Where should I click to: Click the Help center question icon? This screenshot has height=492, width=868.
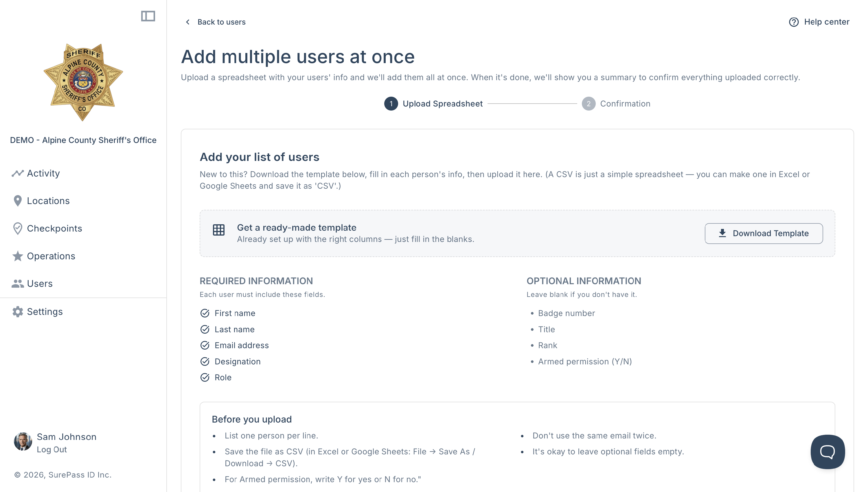point(793,22)
